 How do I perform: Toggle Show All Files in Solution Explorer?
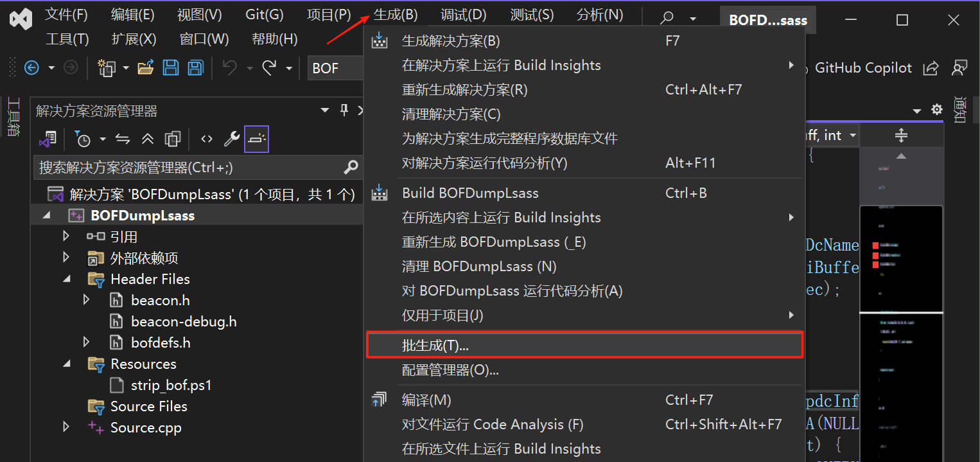click(x=172, y=139)
